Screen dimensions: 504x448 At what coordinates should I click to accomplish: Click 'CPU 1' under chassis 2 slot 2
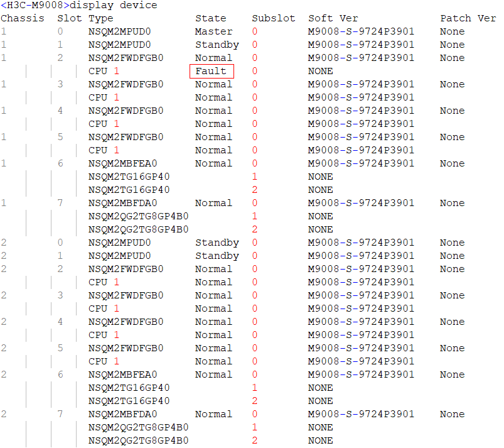104,282
